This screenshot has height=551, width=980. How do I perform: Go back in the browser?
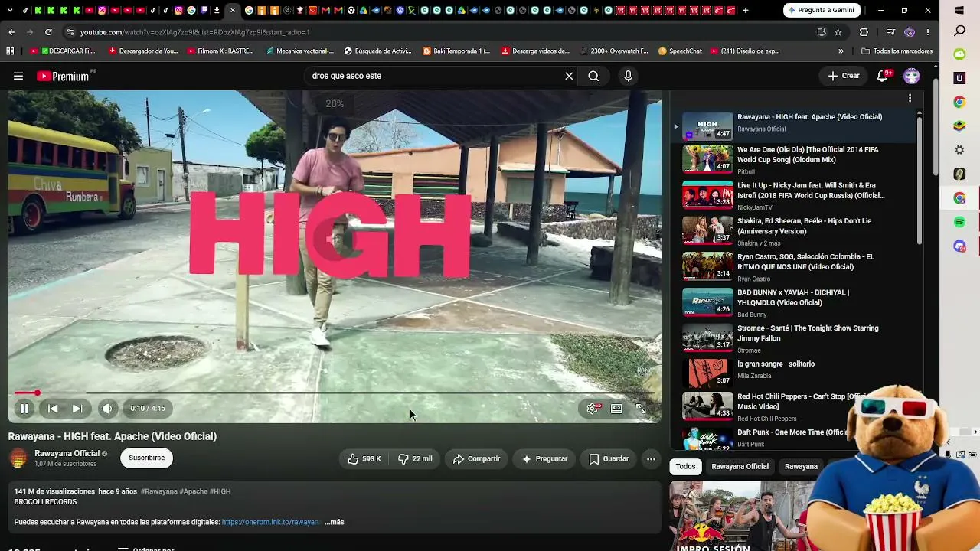11,32
